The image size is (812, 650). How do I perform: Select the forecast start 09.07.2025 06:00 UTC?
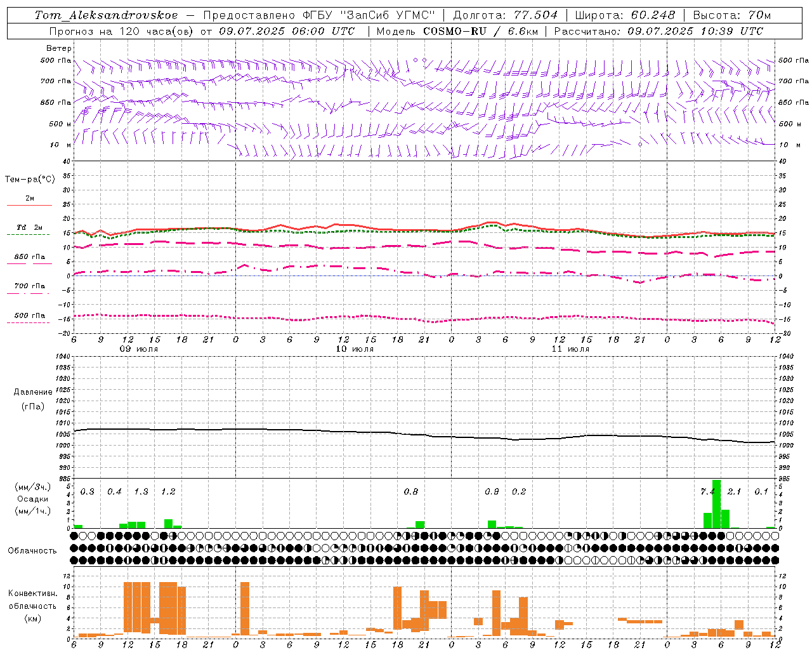(287, 31)
